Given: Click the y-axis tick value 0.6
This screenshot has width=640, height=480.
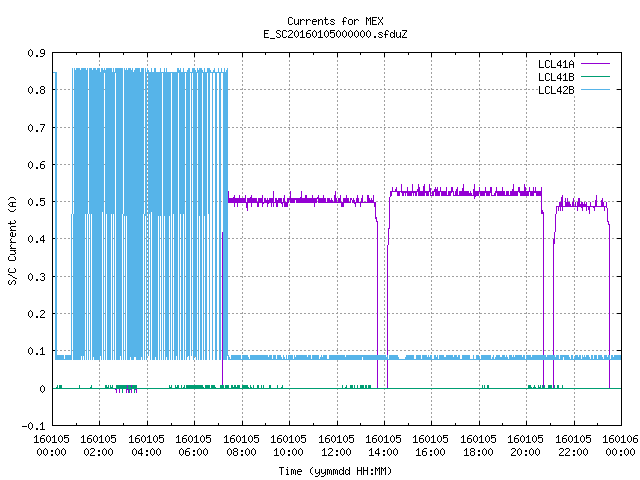Looking at the screenshot, I should click(x=36, y=165).
